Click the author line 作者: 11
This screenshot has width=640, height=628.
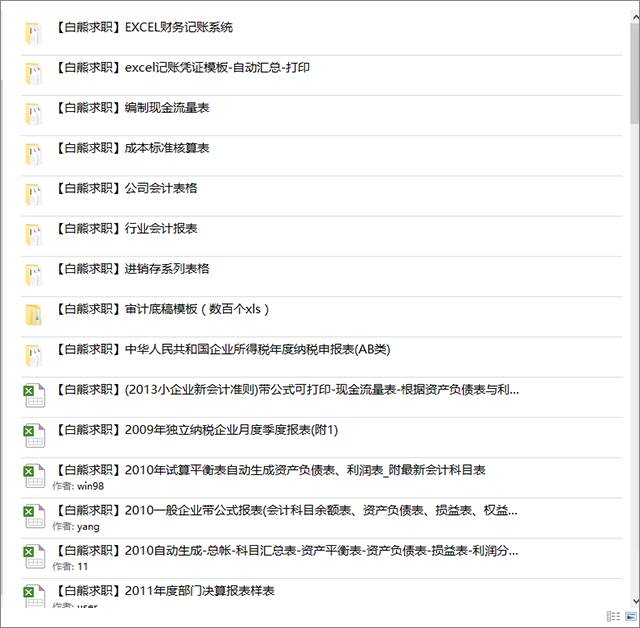coord(70,567)
